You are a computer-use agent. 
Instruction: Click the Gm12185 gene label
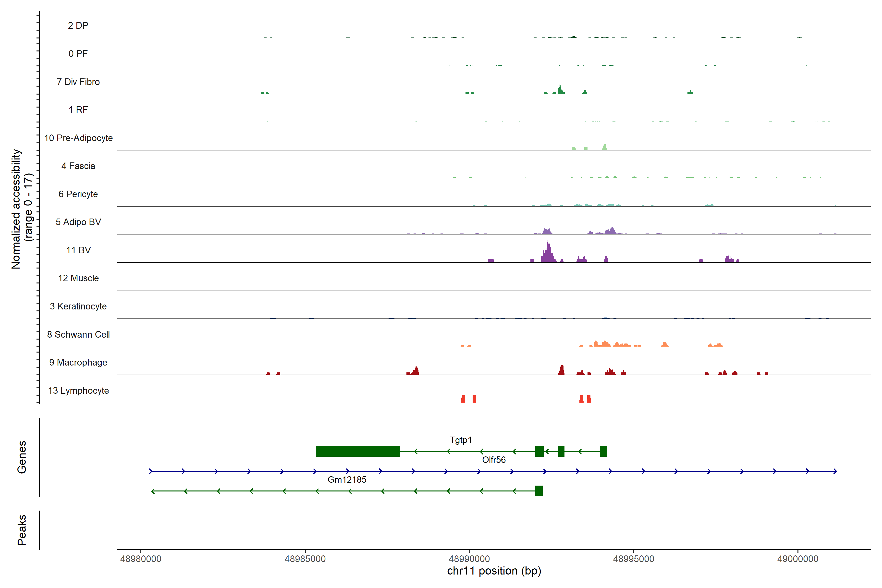tap(347, 480)
